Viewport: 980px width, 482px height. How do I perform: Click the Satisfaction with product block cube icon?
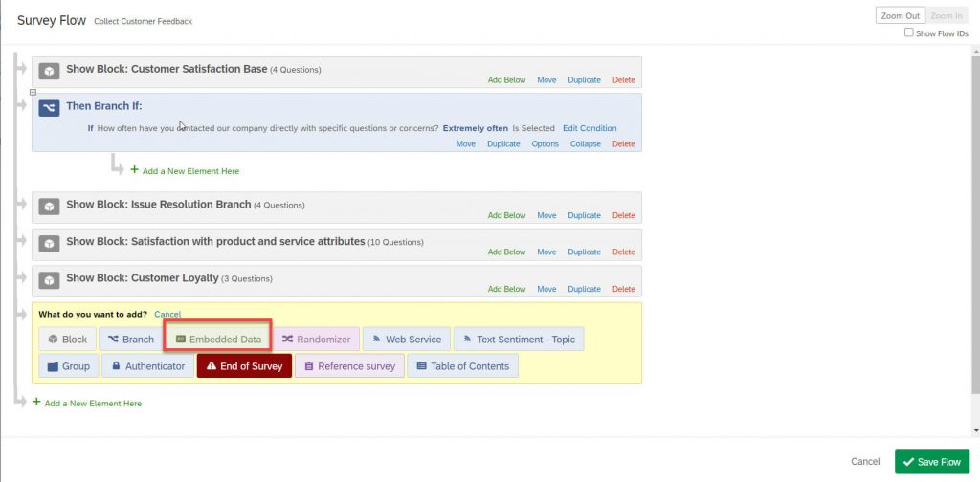(50, 244)
